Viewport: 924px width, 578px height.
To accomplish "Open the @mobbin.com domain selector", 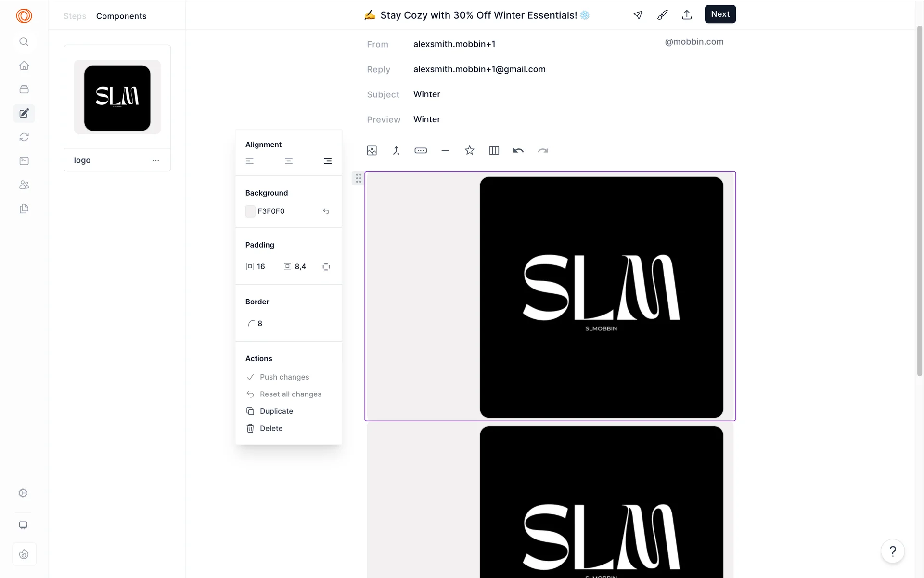I will tap(694, 42).
